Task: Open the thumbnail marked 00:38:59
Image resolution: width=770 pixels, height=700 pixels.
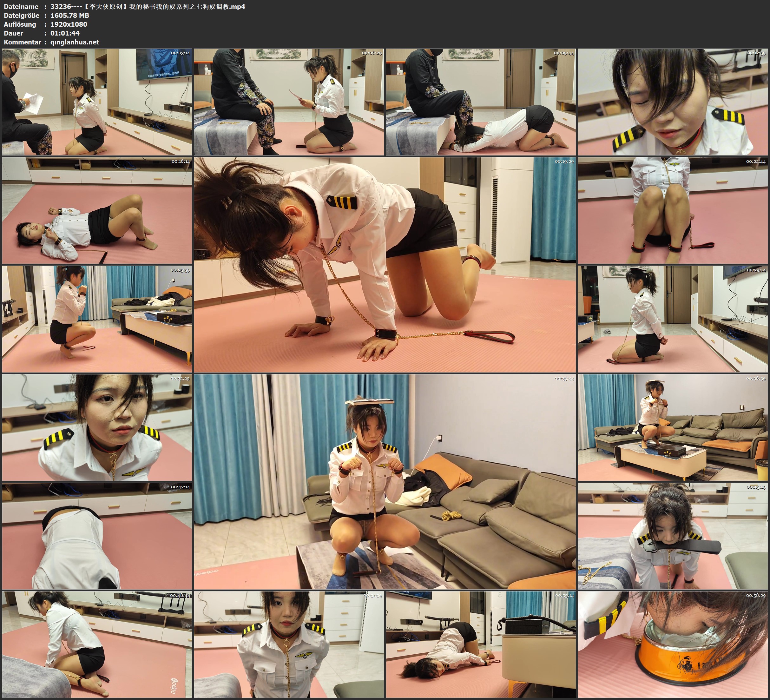Action: pos(673,427)
